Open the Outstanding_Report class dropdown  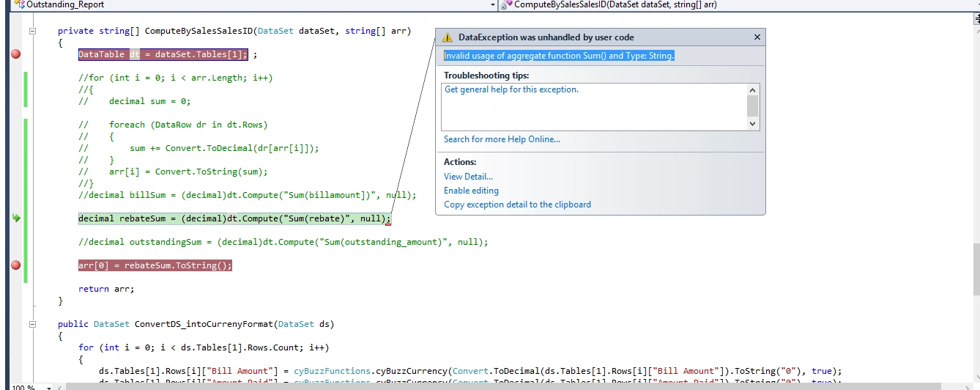click(493, 4)
